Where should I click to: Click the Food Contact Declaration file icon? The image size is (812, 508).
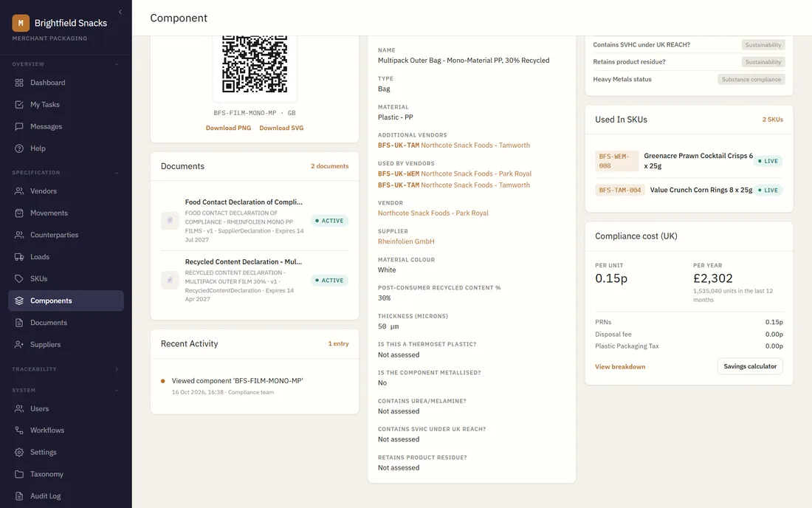coord(170,221)
